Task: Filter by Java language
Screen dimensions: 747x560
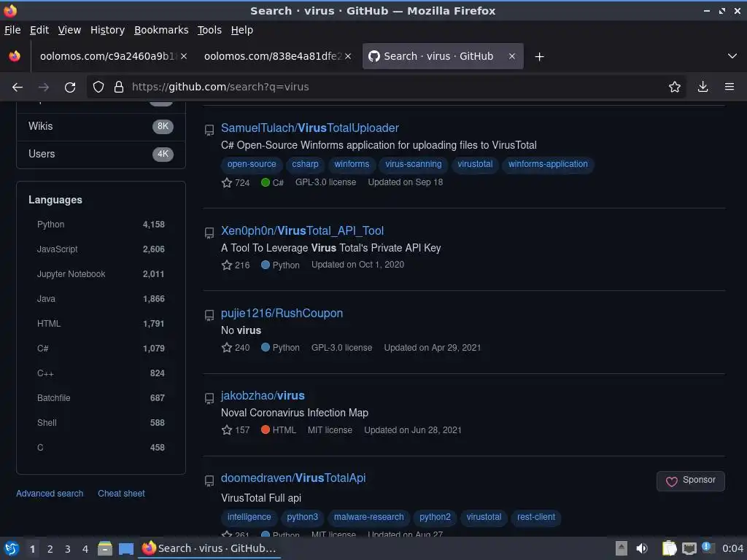Action: point(101,298)
